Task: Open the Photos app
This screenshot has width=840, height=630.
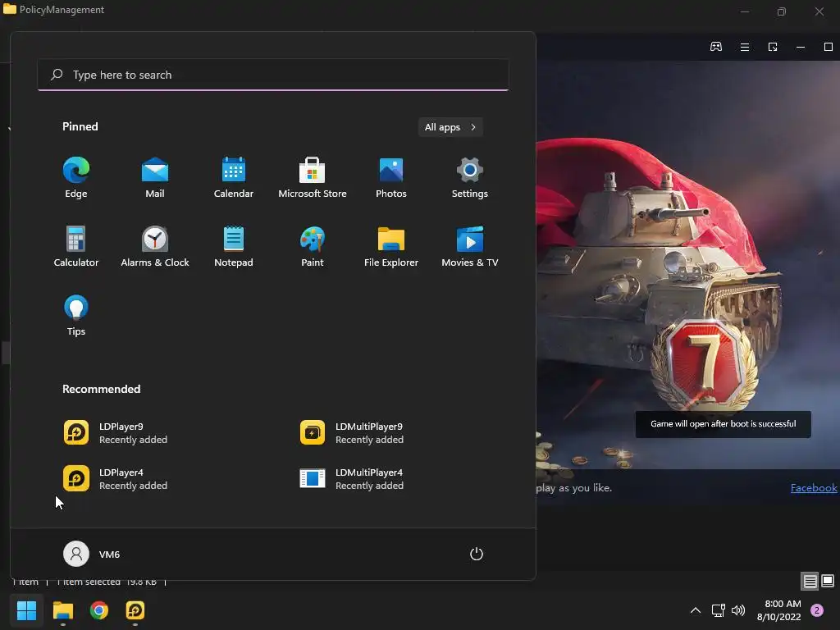Action: (391, 178)
